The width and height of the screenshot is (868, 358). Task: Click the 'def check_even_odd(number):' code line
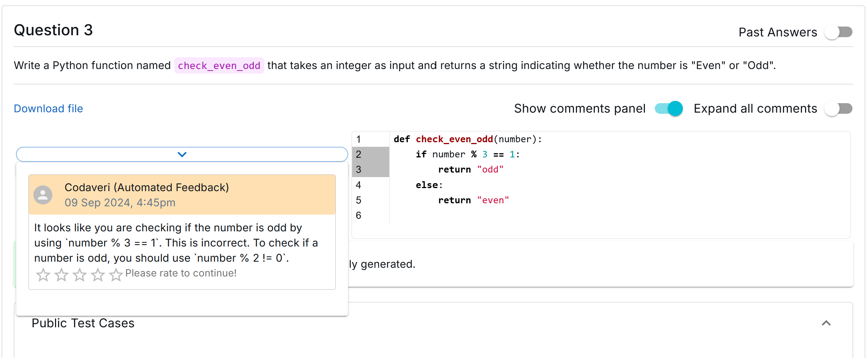point(468,139)
